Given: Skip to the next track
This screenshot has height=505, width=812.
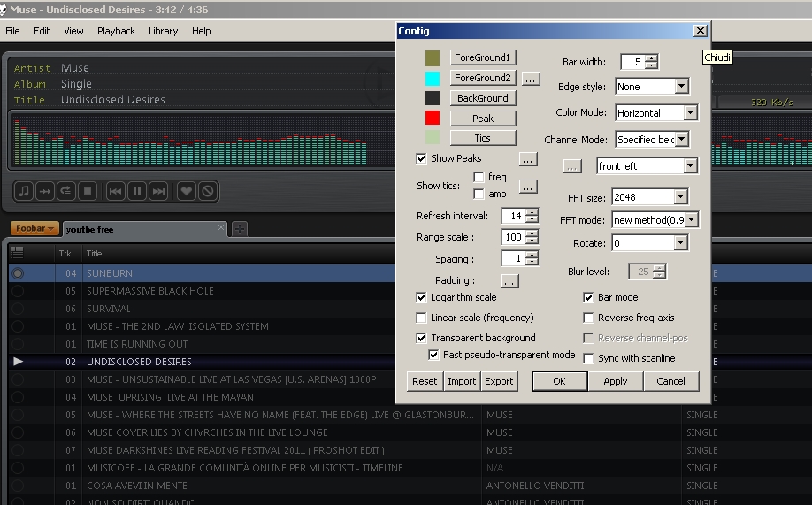Looking at the screenshot, I should [x=158, y=191].
